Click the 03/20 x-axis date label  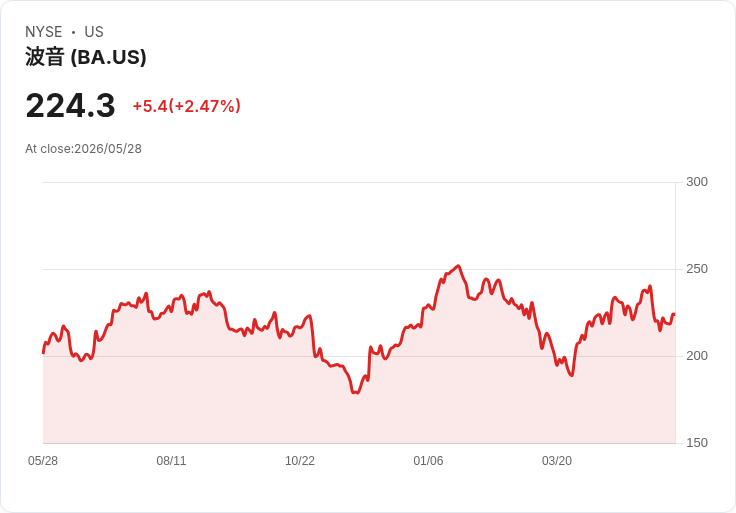point(557,461)
